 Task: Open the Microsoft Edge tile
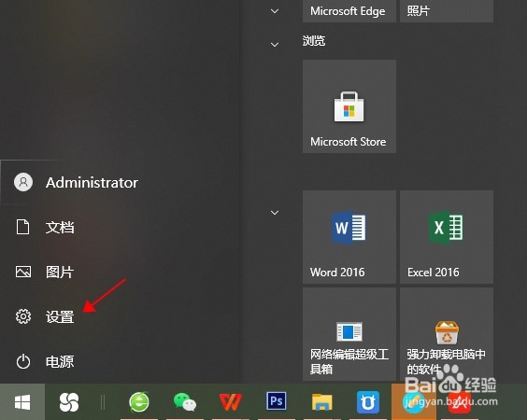[349, 11]
